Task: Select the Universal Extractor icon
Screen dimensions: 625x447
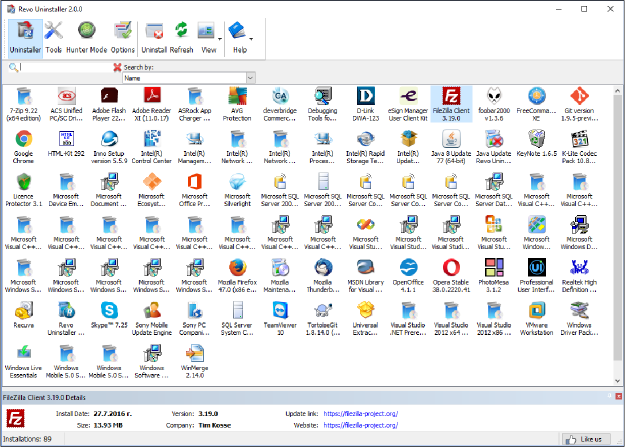Action: tap(366, 318)
